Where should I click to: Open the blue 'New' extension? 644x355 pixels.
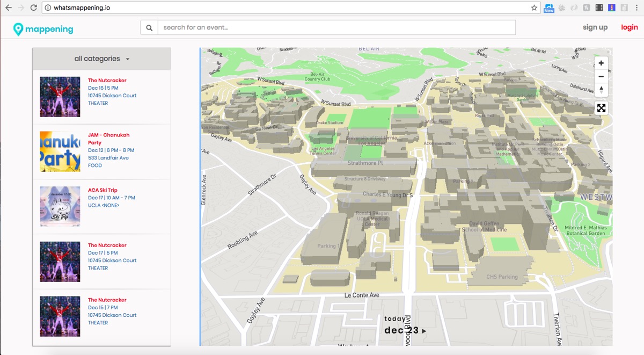[549, 8]
